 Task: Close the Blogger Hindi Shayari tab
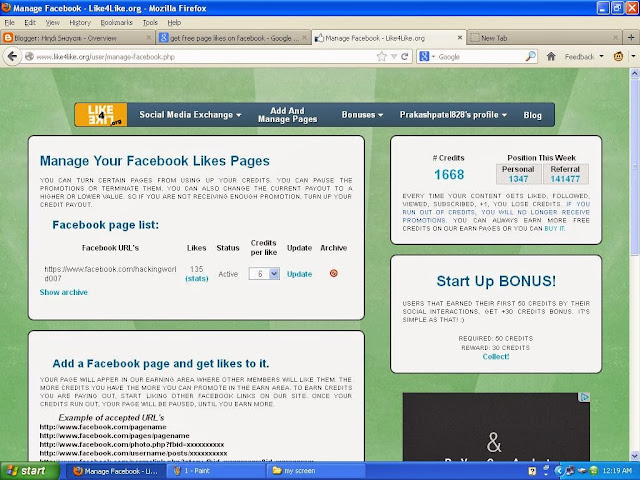[149, 38]
